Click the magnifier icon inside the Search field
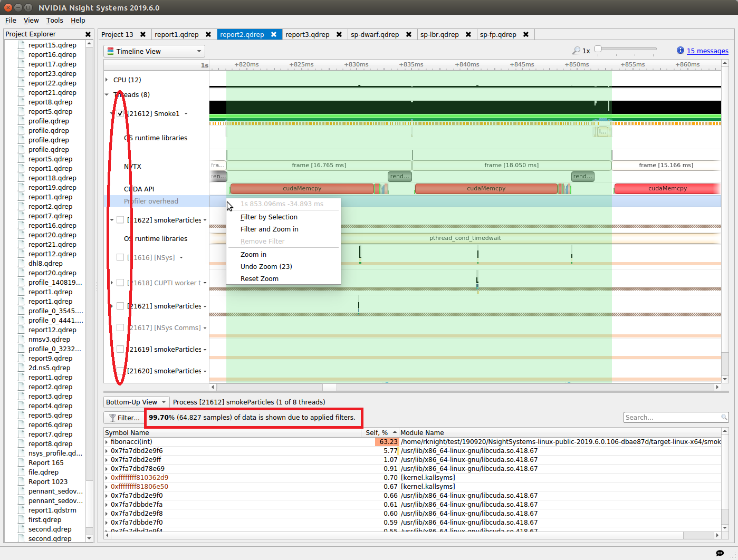The height and width of the screenshot is (560, 738). [723, 417]
